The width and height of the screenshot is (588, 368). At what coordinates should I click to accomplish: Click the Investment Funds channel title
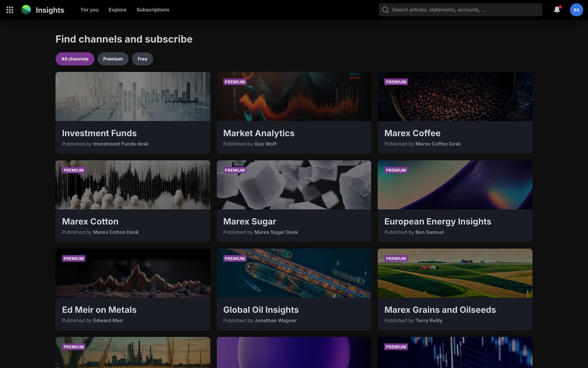99,133
